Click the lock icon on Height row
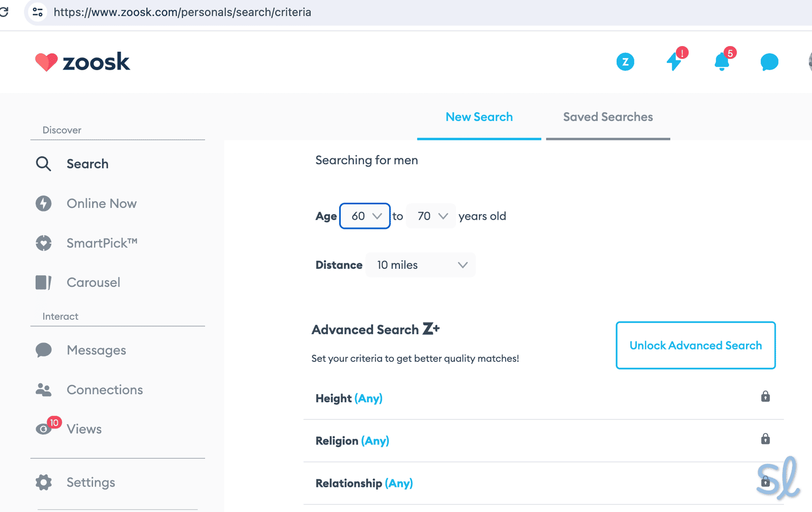The width and height of the screenshot is (812, 512). [765, 396]
